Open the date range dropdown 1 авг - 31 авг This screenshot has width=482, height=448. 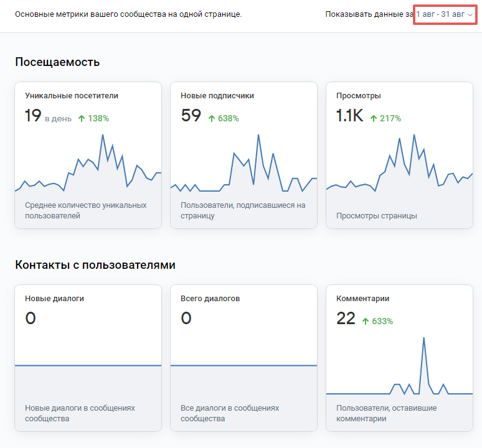pos(444,14)
